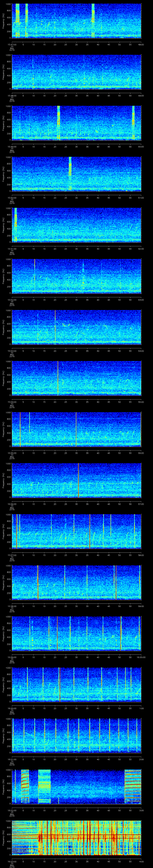Viewport: 153px width, 868px height.
Task: Click the broadband burst near 37s in 15:47 spectrogram
Action: pyautogui.click(x=93, y=20)
